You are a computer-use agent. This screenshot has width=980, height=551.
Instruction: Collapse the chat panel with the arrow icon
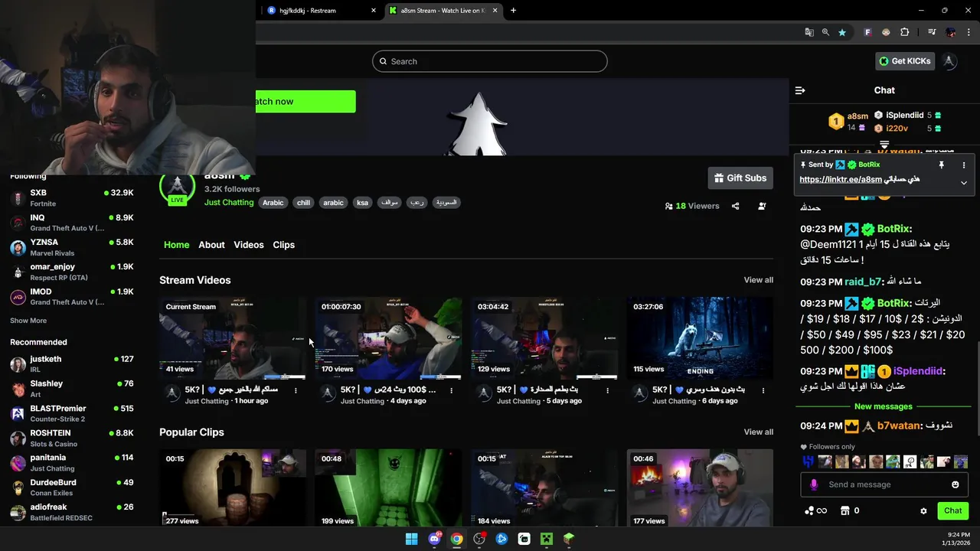click(800, 90)
